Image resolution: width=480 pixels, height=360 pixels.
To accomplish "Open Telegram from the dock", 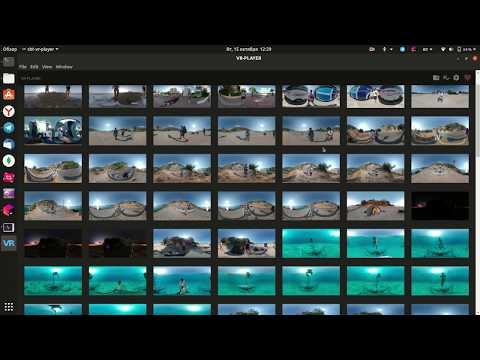I will click(9, 128).
